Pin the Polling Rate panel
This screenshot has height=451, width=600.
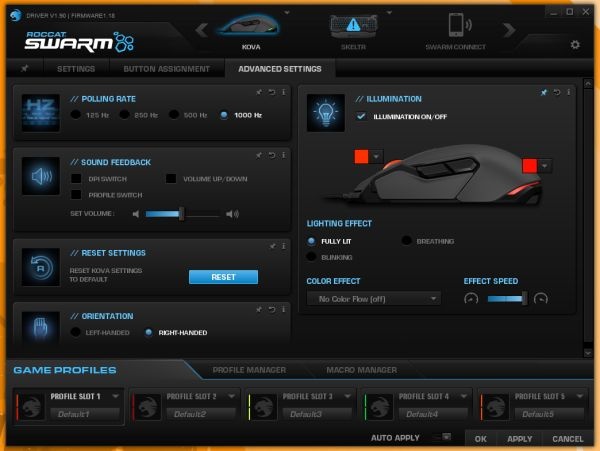click(x=259, y=92)
